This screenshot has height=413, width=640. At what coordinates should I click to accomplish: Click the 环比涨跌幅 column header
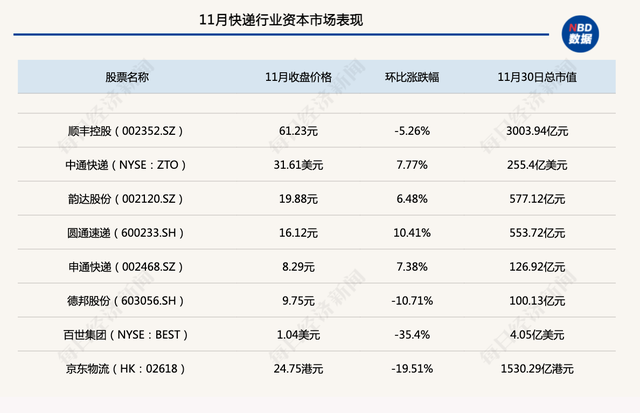coord(412,77)
